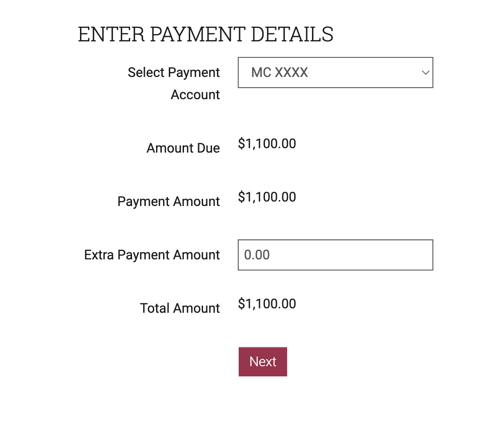Click the Payment Amount label

(168, 202)
